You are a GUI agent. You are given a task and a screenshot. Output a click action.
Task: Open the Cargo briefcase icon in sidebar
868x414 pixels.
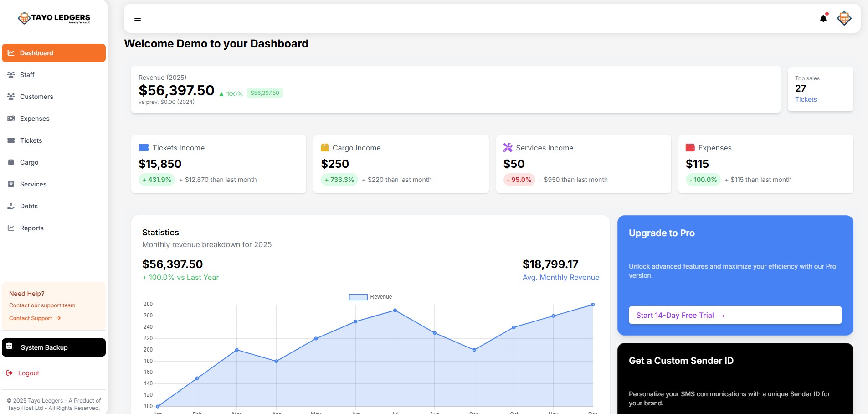pos(10,162)
